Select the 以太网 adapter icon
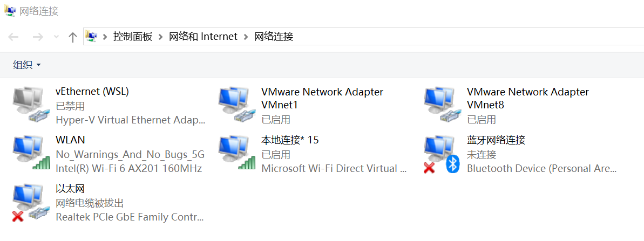This screenshot has width=644, height=241. pyautogui.click(x=28, y=202)
